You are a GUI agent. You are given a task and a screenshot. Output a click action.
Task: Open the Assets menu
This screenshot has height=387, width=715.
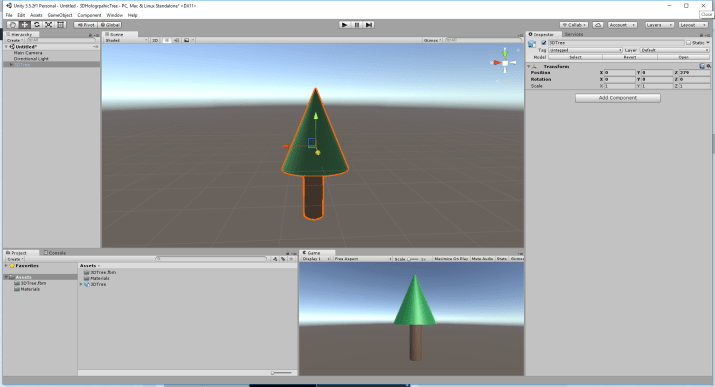36,15
